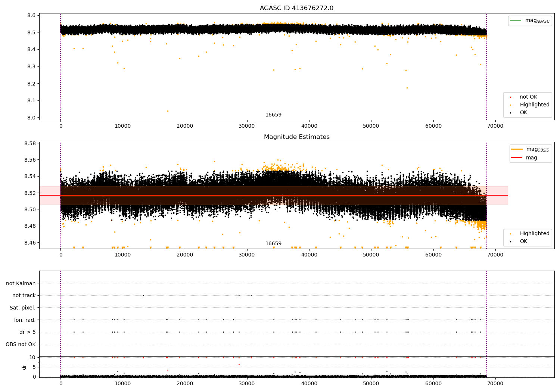Click the 16659 label in the middle plot
This screenshot has width=560, height=392.
point(273,244)
